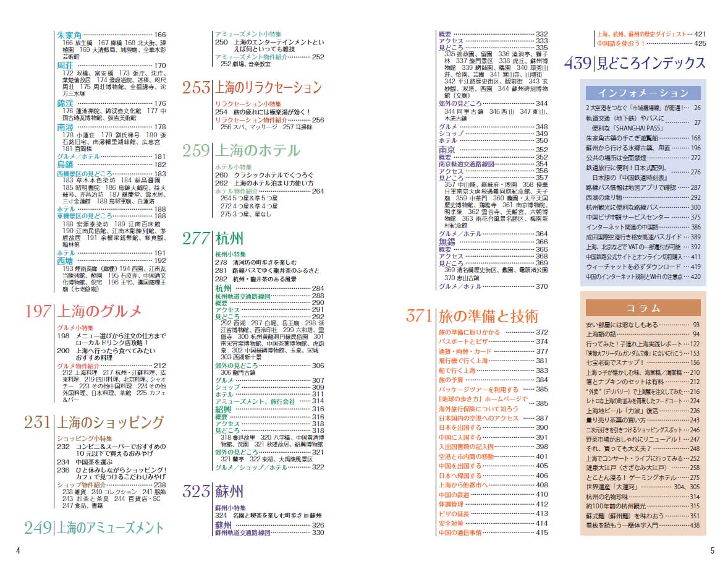Open the 見どころインデックス heading

pos(651,63)
